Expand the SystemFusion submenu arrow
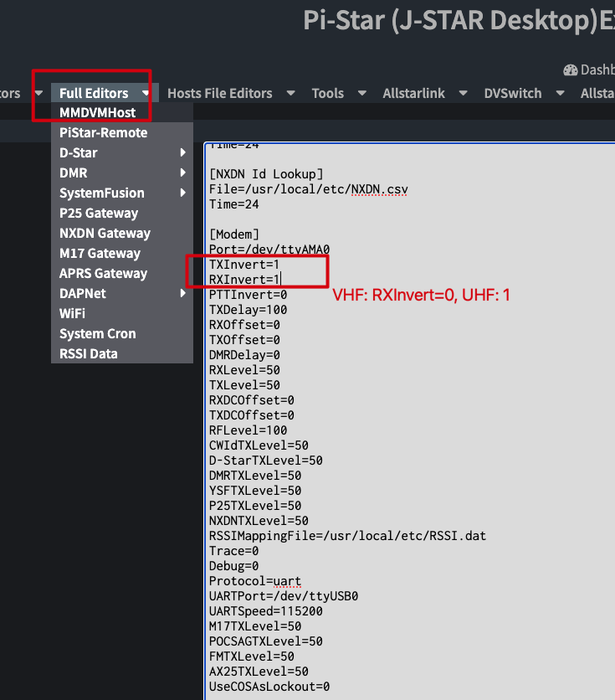The height and width of the screenshot is (700, 615). point(183,193)
